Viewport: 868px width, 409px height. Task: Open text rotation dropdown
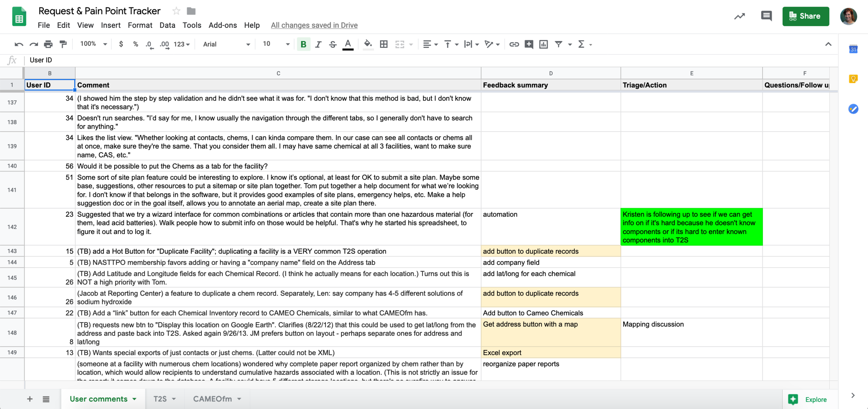click(492, 44)
